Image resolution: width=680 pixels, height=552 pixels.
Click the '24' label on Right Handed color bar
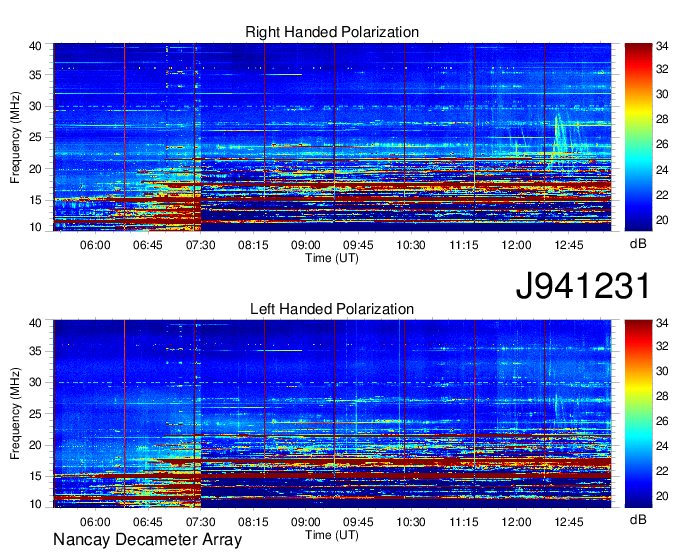click(x=662, y=170)
